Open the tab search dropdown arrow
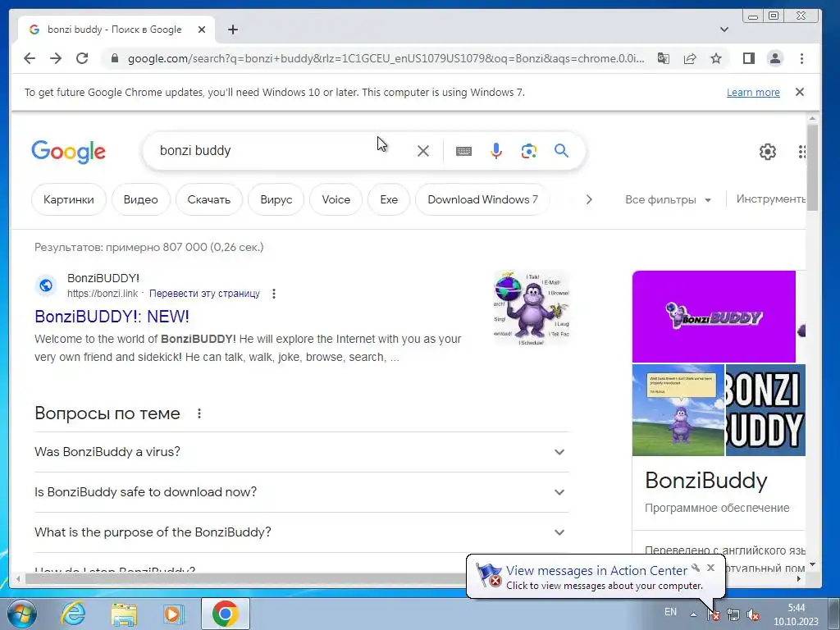 [x=724, y=30]
